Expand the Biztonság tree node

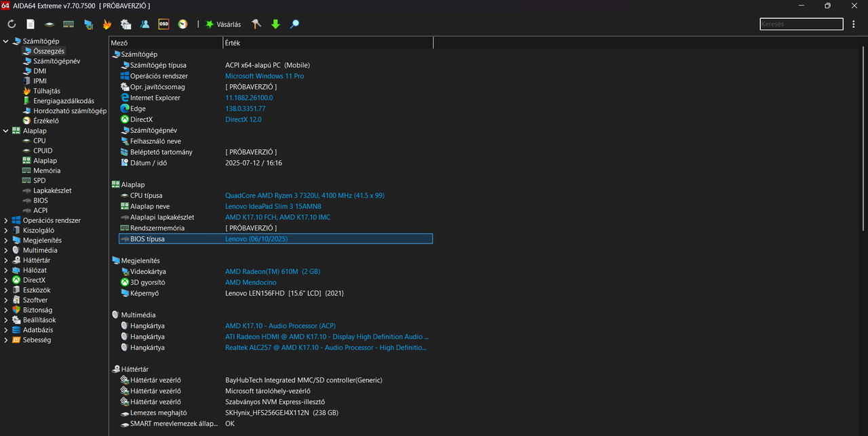click(6, 310)
